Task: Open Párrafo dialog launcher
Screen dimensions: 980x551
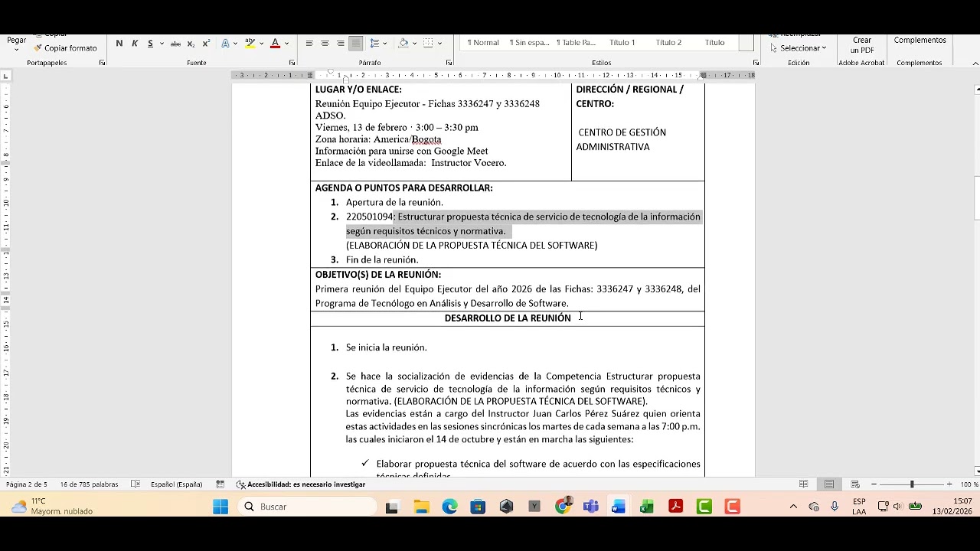Action: [x=449, y=63]
